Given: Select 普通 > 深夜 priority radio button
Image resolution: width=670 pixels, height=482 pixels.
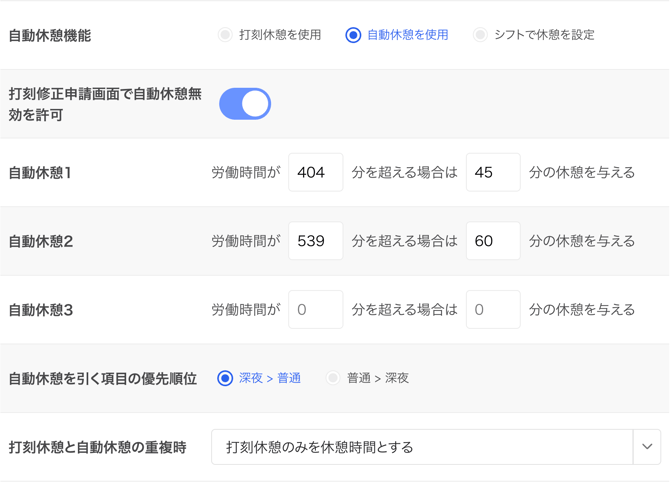Looking at the screenshot, I should click(333, 378).
